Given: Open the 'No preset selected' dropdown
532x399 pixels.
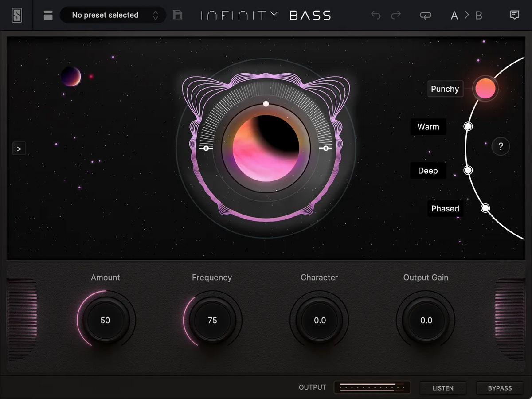Looking at the screenshot, I should [x=105, y=15].
